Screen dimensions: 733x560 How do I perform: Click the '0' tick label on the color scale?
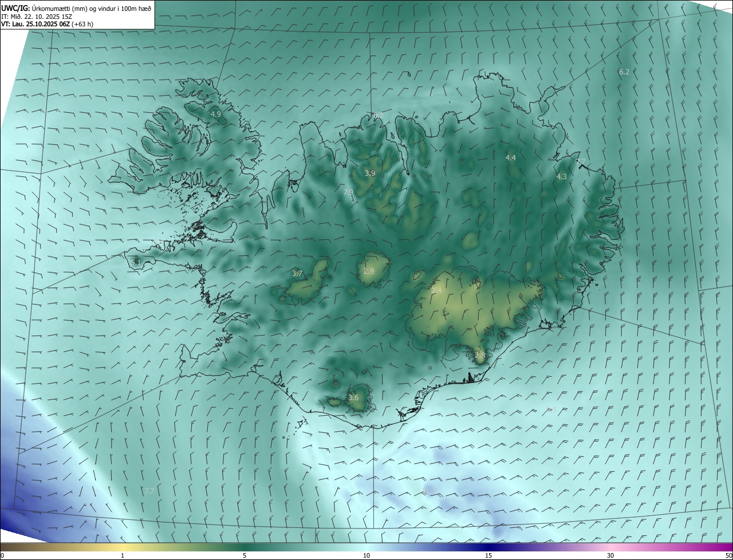pos(2,555)
